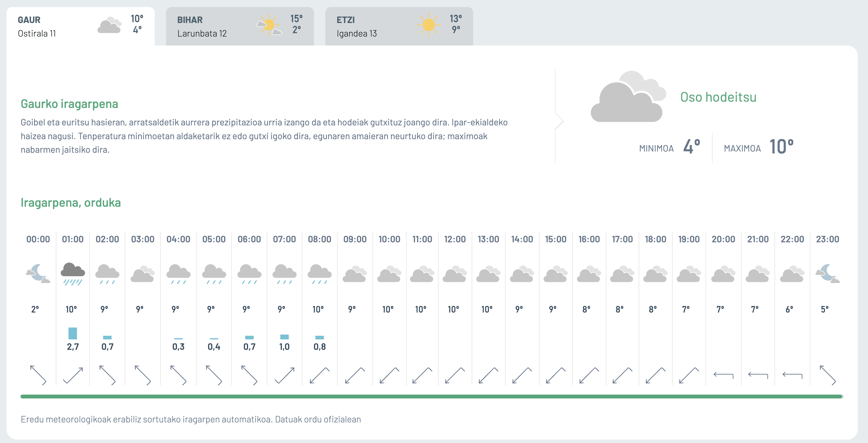Click the cloud icon at 12:00
This screenshot has height=443, width=868.
(455, 274)
